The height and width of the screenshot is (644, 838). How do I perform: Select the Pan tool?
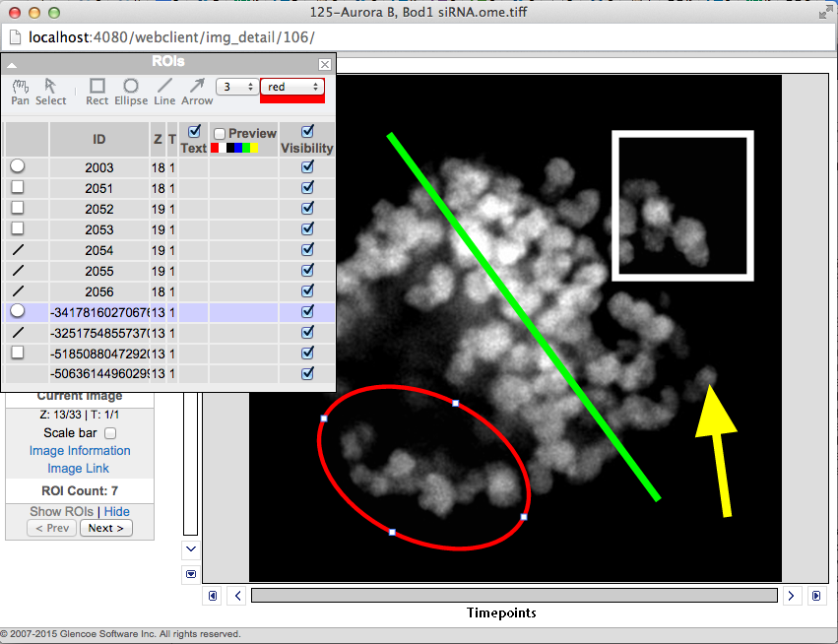click(20, 92)
